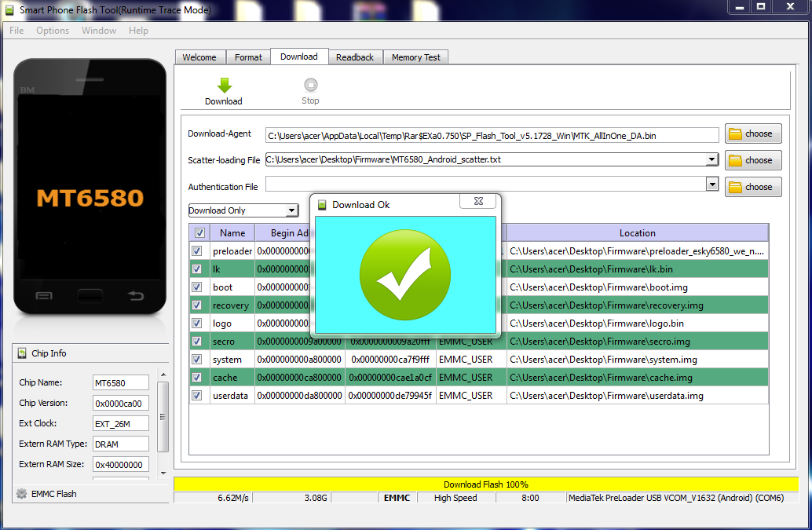Click the High Speed status entry
The image size is (812, 530).
pyautogui.click(x=455, y=498)
